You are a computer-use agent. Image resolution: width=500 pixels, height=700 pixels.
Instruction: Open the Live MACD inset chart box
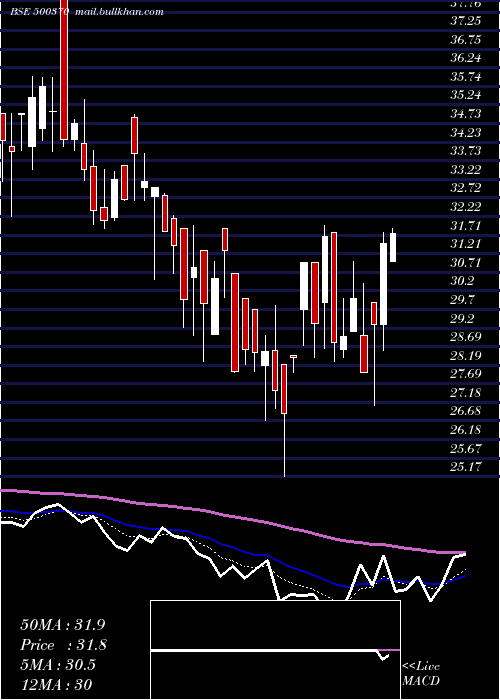(x=275, y=650)
